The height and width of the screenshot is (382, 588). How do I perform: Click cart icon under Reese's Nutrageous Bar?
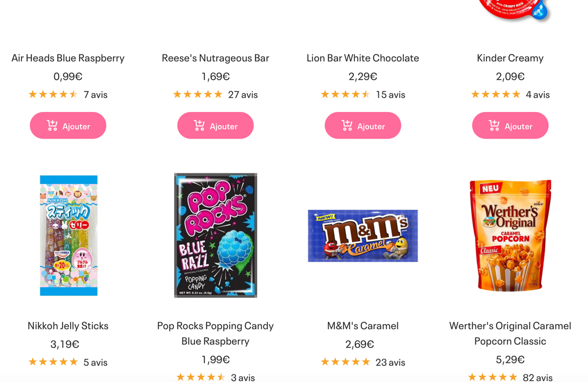(200, 126)
